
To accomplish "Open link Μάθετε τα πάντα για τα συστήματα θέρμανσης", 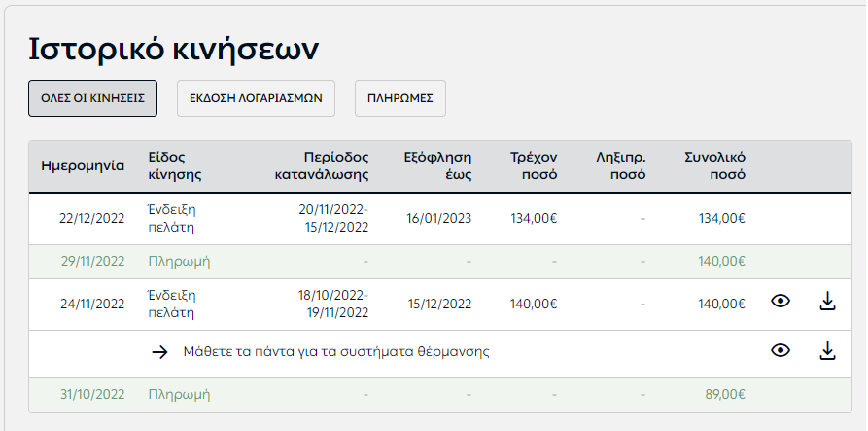I will pyautogui.click(x=336, y=352).
